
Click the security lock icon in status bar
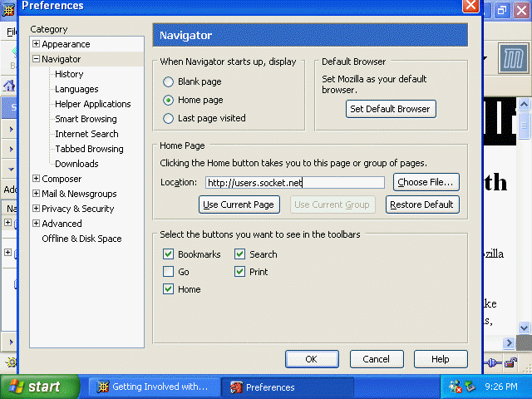pyautogui.click(x=510, y=363)
